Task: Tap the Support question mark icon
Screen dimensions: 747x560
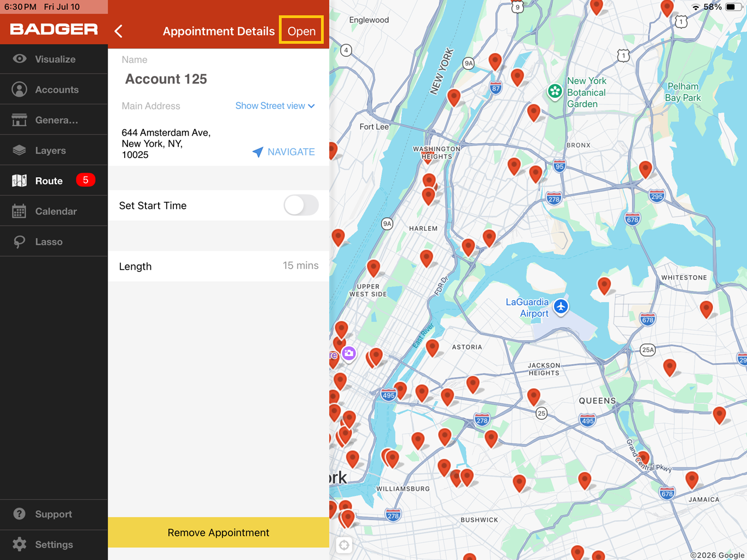Action: pos(20,514)
